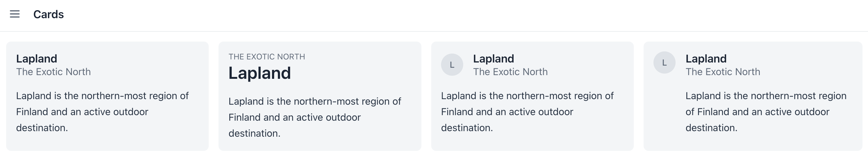
Task: Select the "Lapland" title in the first card
Action: coord(37,59)
